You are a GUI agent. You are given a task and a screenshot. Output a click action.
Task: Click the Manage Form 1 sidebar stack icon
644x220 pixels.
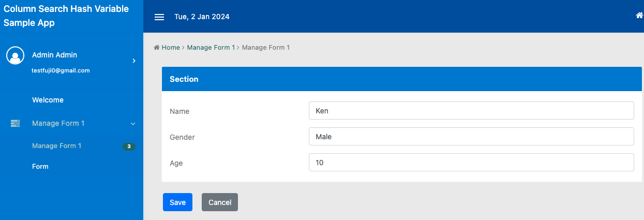coord(15,123)
